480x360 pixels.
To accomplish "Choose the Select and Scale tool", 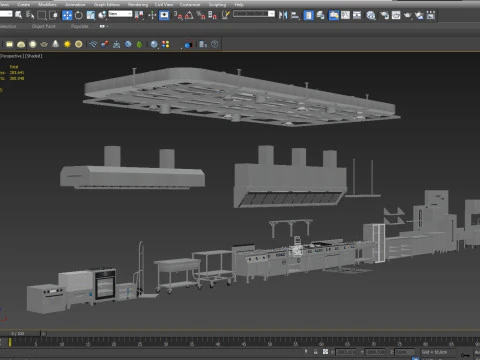I will 91,15.
